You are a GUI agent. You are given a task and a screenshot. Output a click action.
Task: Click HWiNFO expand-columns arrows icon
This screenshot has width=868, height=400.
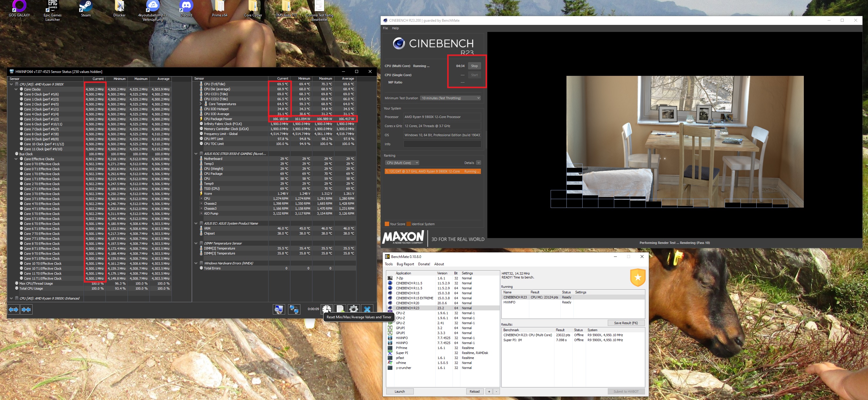click(13, 310)
